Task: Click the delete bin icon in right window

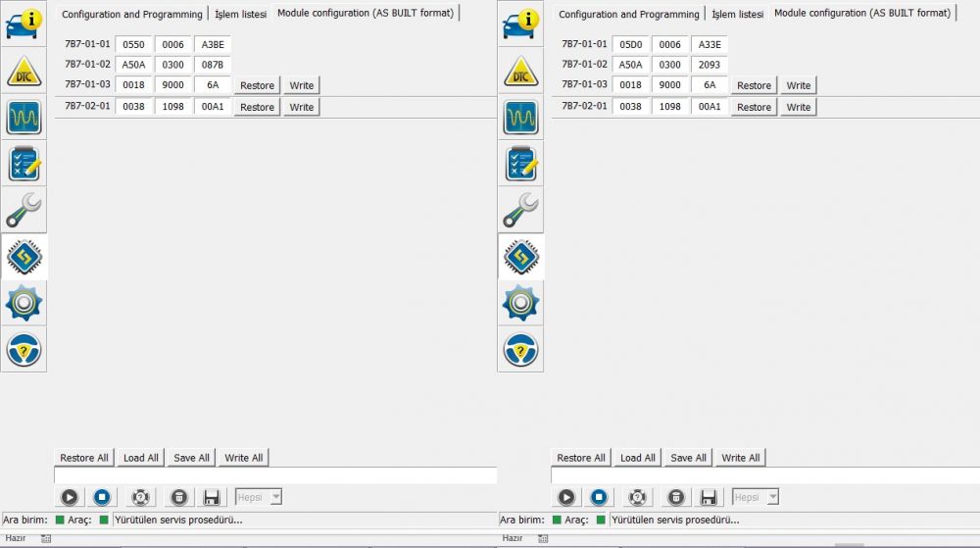Action: pos(676,497)
